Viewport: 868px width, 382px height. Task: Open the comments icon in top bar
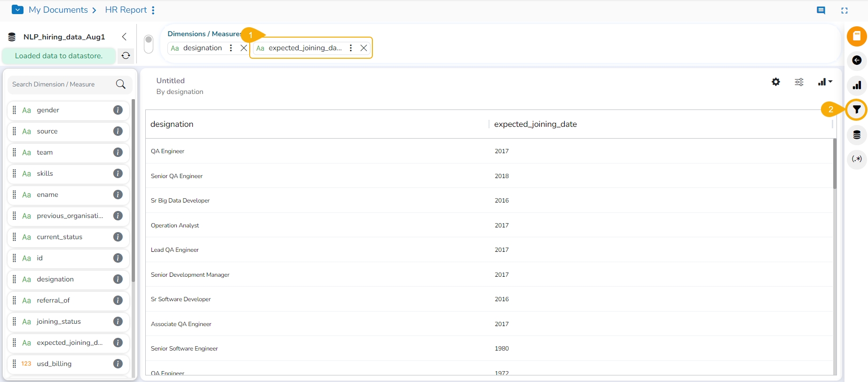[x=821, y=10]
